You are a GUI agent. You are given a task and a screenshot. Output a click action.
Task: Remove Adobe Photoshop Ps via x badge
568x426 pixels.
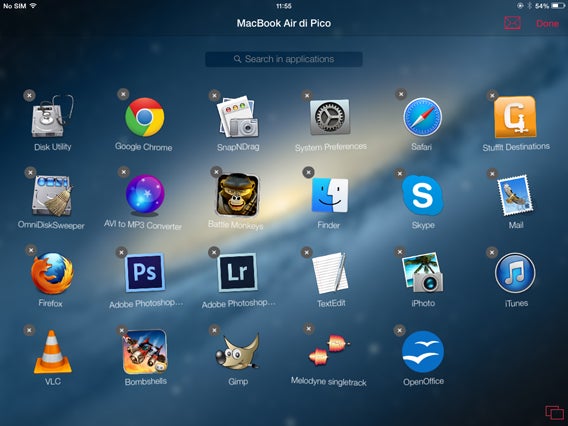tap(121, 252)
